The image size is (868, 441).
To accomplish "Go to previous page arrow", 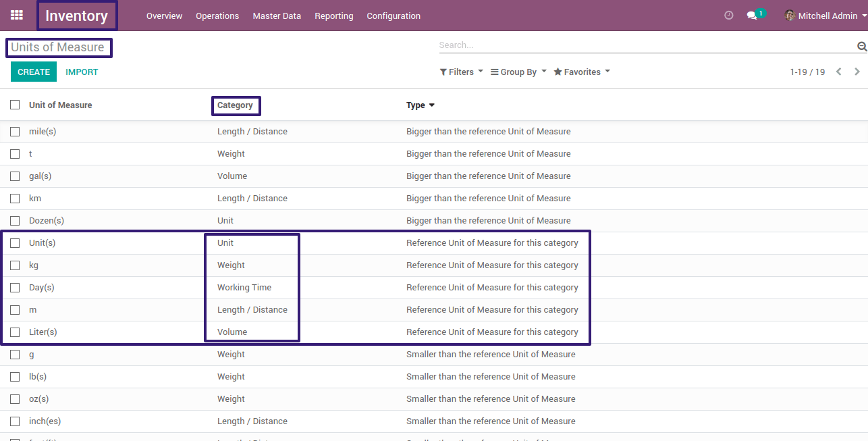I will pyautogui.click(x=839, y=72).
